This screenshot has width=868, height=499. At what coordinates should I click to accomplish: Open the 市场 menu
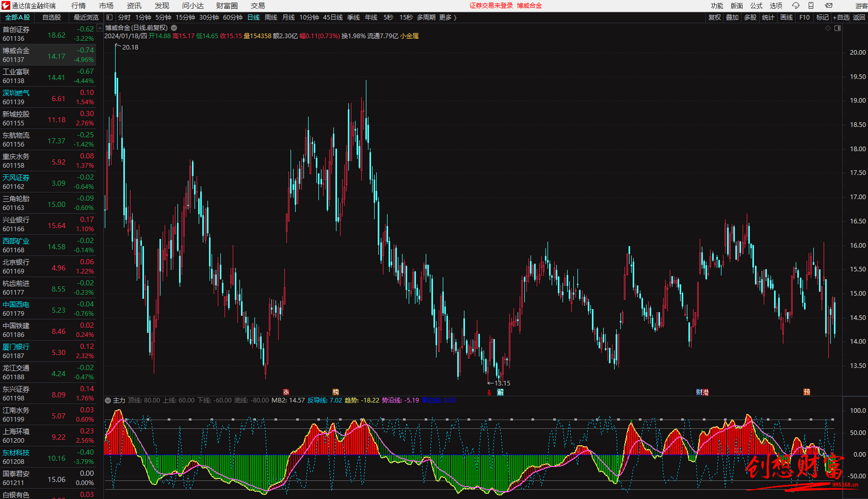106,6
